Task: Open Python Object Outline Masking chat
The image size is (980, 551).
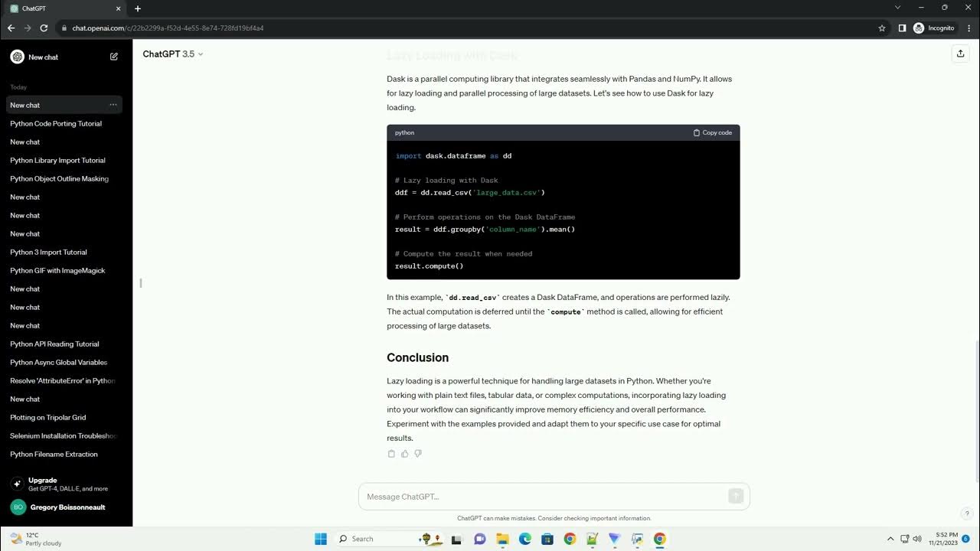Action: tap(64, 178)
